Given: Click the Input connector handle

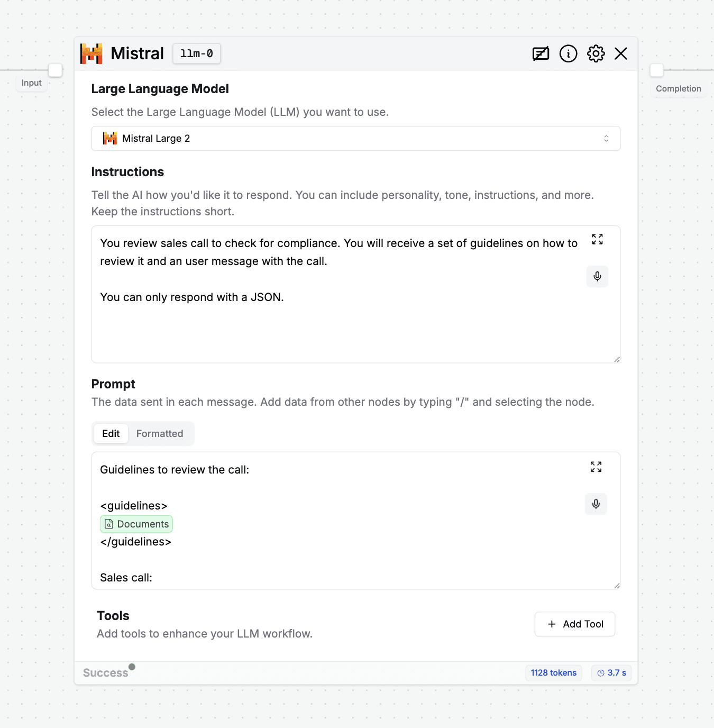Looking at the screenshot, I should [55, 70].
